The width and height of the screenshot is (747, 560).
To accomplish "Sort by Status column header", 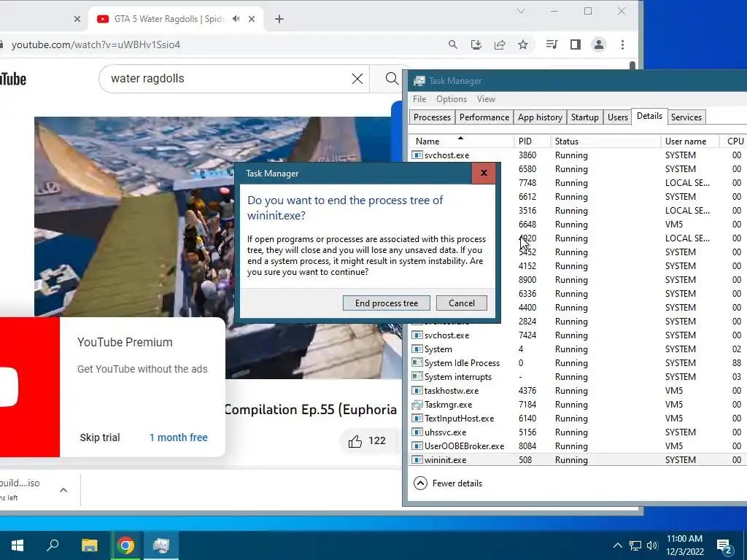I will click(605, 141).
